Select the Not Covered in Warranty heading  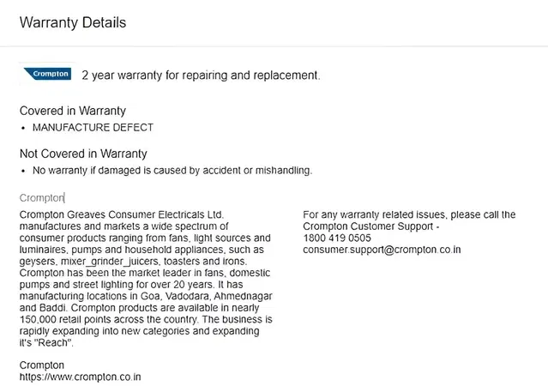tap(83, 154)
